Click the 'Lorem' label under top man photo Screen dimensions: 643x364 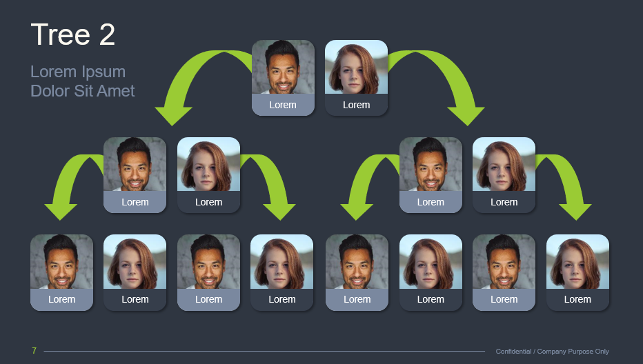283,105
